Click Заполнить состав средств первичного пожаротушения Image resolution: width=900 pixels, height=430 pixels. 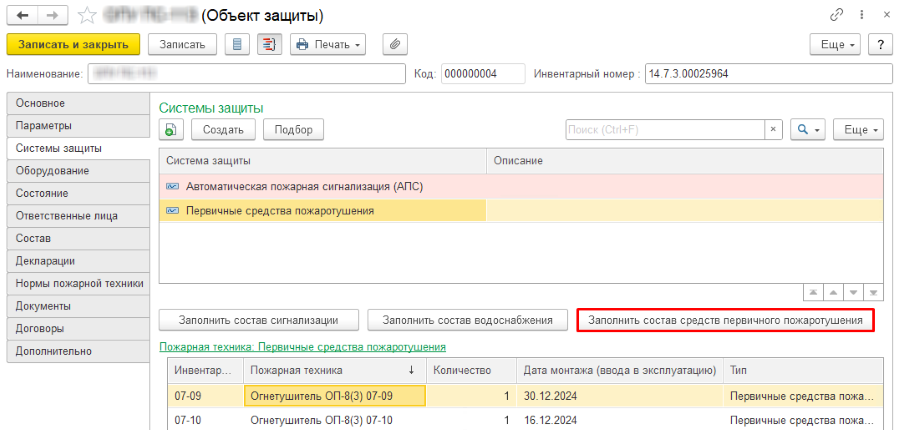tap(725, 320)
